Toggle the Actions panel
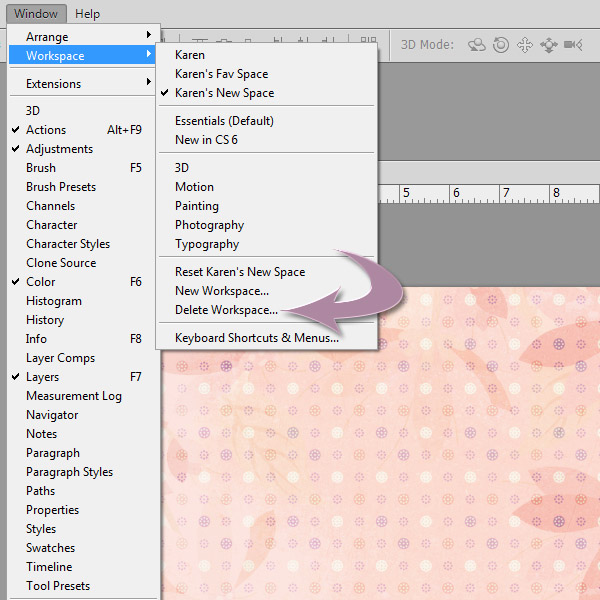 click(81, 130)
